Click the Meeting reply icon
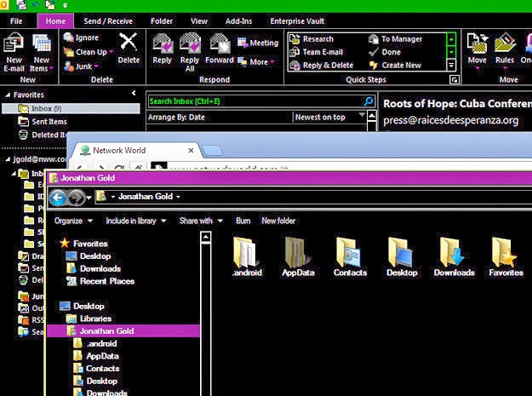Screen dimensions: 532x396 tap(243, 43)
